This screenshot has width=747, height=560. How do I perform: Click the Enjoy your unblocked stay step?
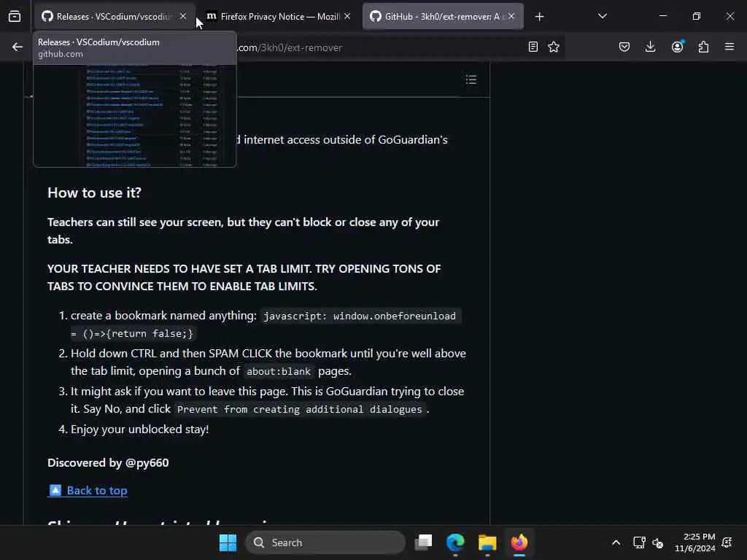click(x=139, y=429)
